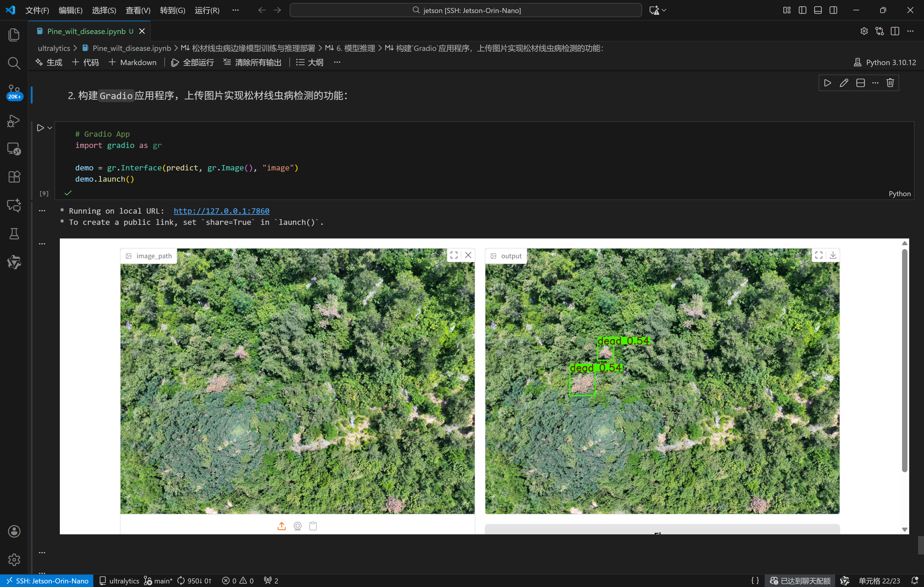Open the Testing flask icon
This screenshot has width=924, height=587.
[x=14, y=233]
